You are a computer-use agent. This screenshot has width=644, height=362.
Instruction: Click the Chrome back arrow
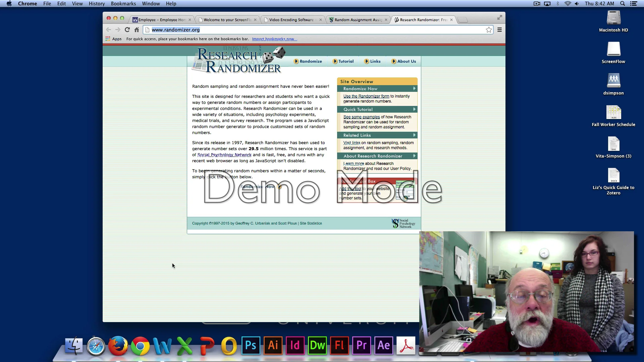pos(108,30)
